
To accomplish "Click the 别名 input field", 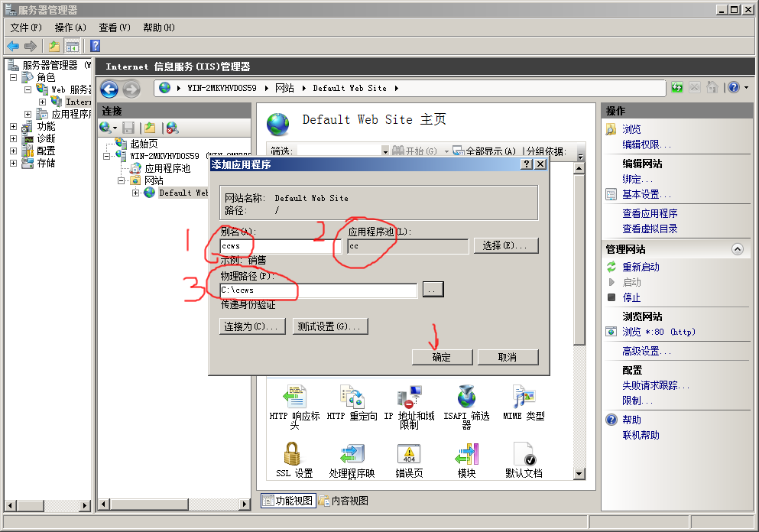I will (x=268, y=246).
